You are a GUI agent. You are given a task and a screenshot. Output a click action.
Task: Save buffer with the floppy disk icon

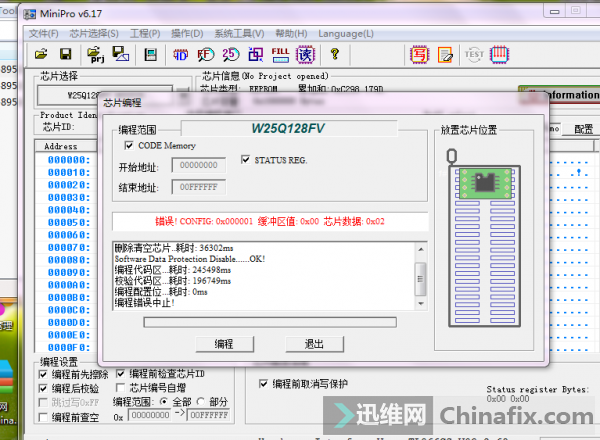[65, 54]
